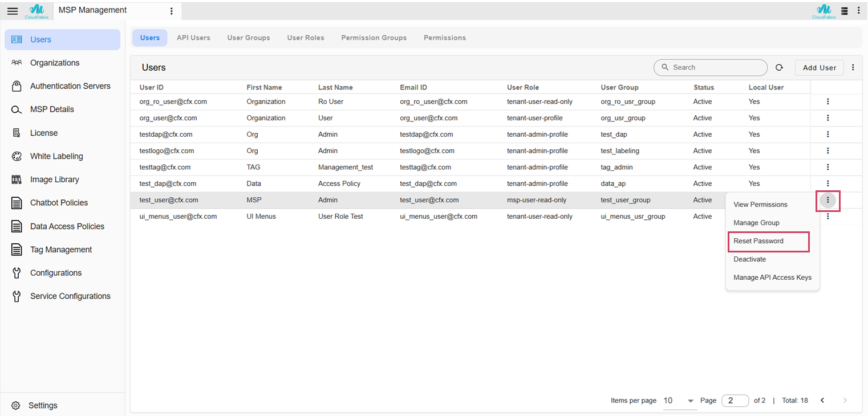Select the test_user@cfx.com User ID cell

point(169,200)
